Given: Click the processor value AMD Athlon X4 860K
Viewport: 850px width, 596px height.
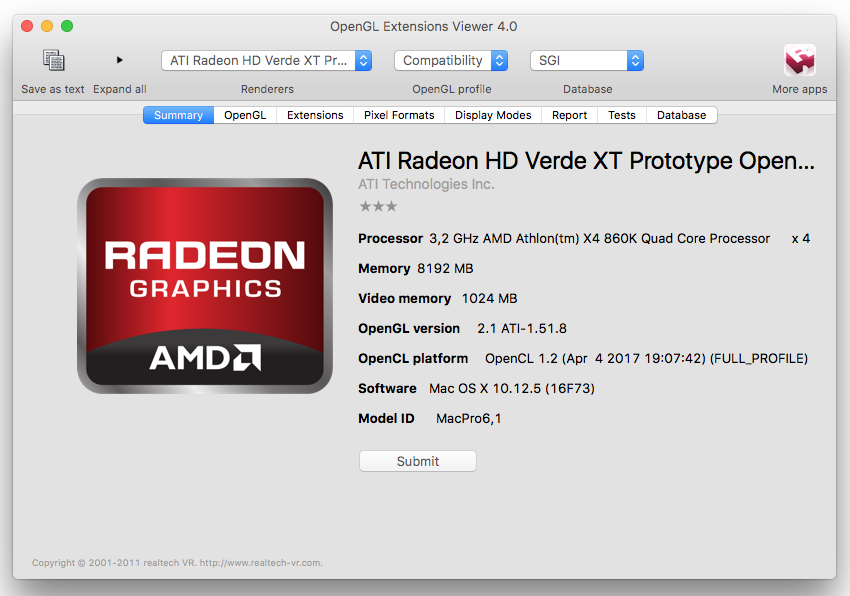Looking at the screenshot, I should [x=600, y=239].
